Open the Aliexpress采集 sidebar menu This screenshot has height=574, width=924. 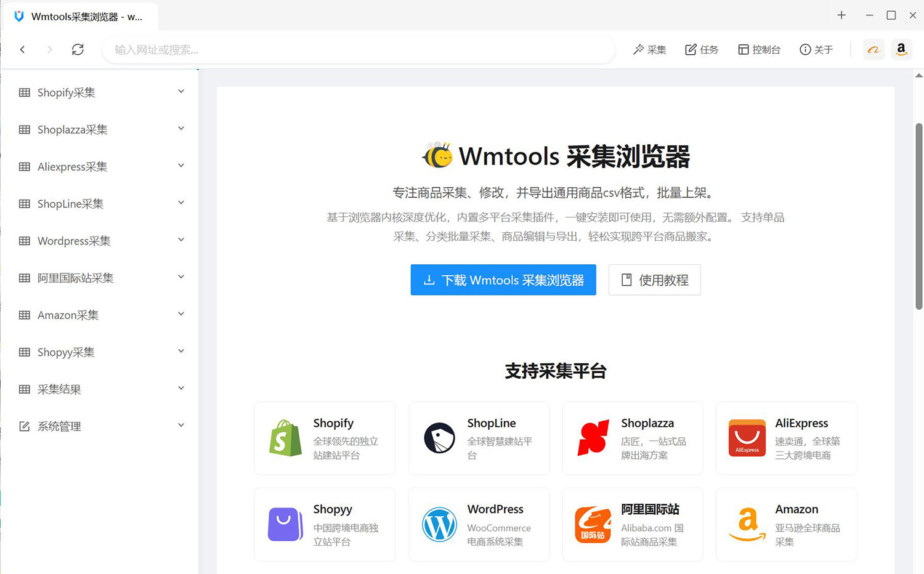coord(100,166)
